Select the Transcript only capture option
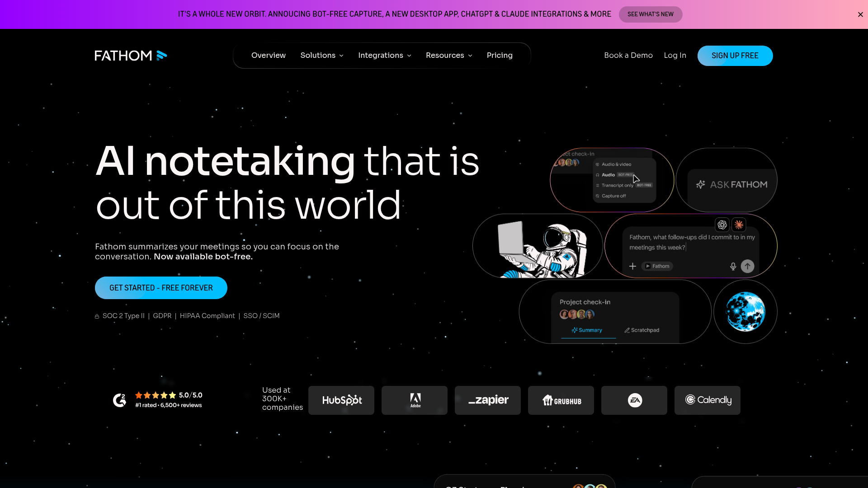This screenshot has height=488, width=868. 624,185
